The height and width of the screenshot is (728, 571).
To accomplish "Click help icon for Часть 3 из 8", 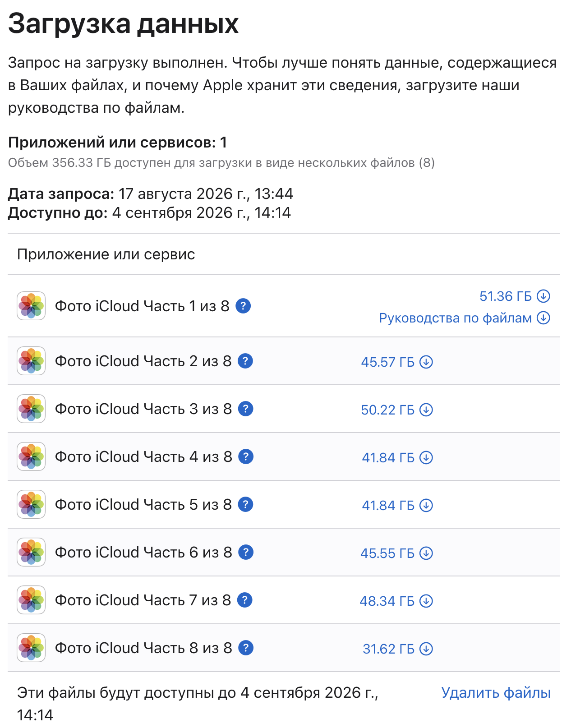I will (x=245, y=409).
